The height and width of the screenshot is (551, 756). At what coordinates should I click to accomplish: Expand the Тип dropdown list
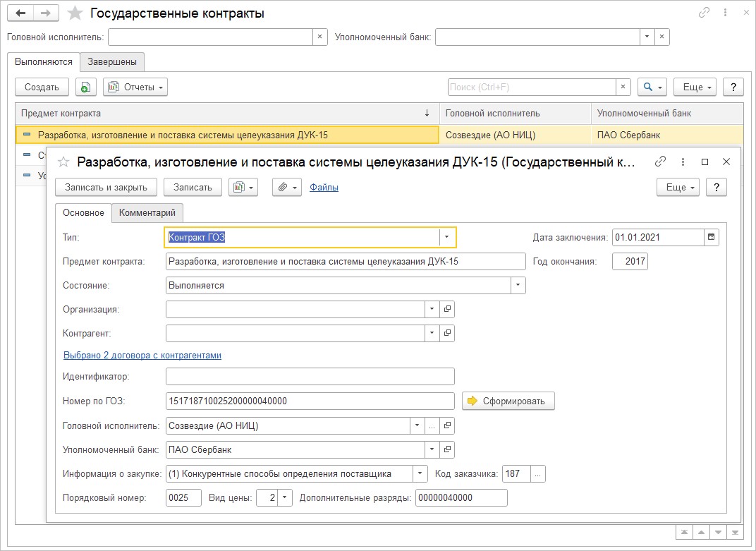coord(447,238)
